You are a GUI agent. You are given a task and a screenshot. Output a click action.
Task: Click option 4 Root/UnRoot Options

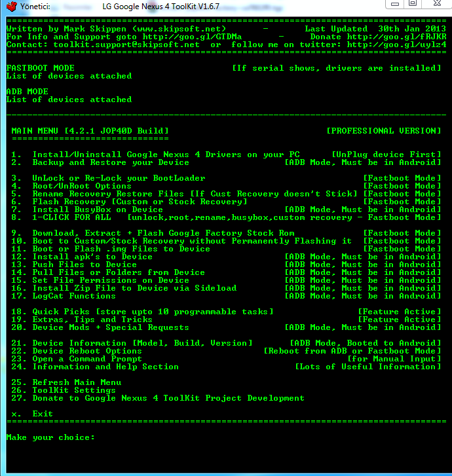coord(71,186)
